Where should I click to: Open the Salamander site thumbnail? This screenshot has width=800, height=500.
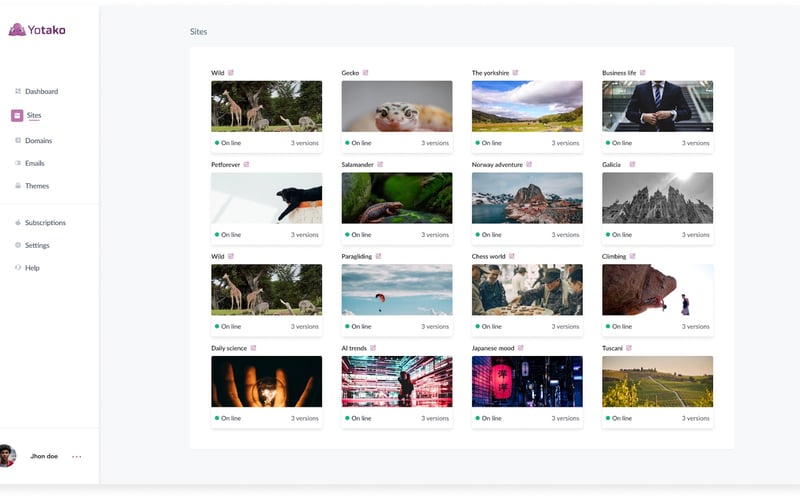397,198
